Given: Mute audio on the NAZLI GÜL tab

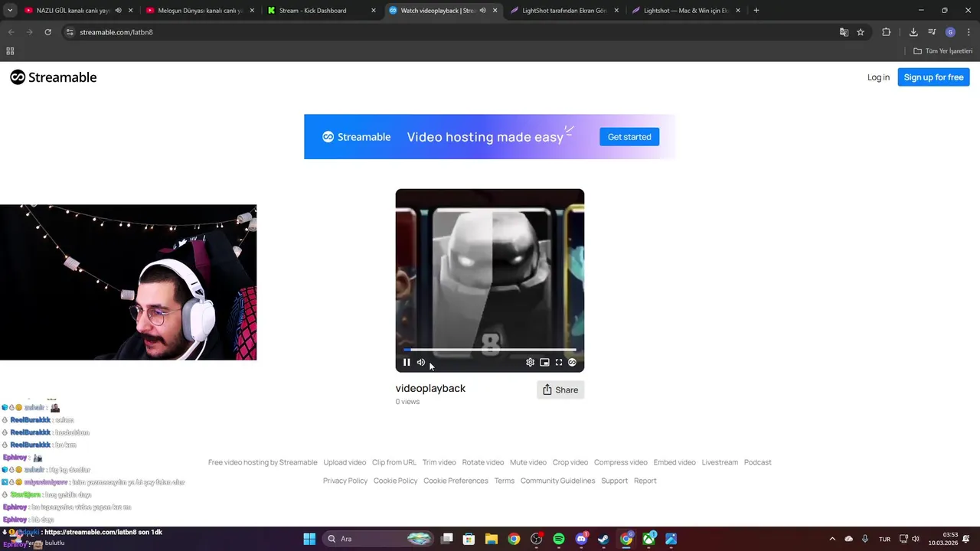Looking at the screenshot, I should pyautogui.click(x=118, y=11).
